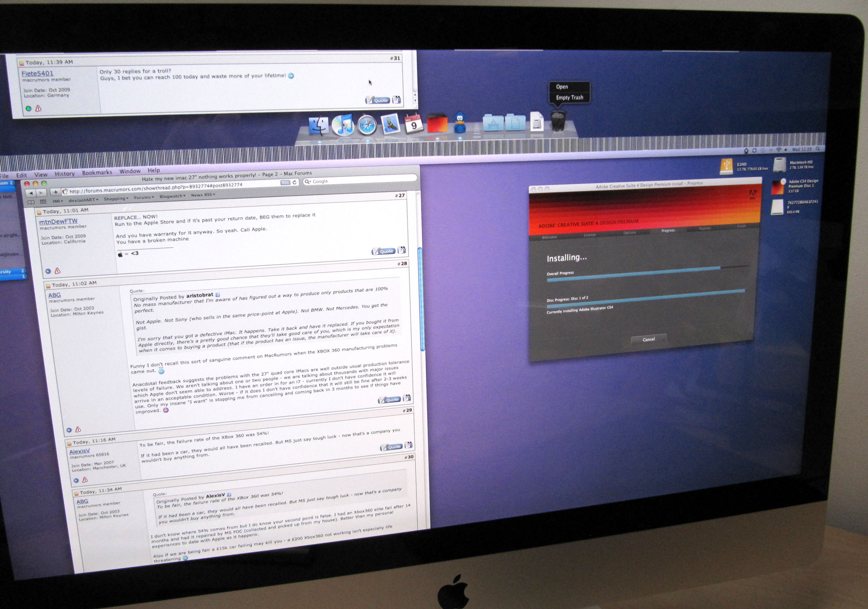Open iCal calendar dock icon
Viewport: 868px width, 609px height.
pyautogui.click(x=413, y=124)
